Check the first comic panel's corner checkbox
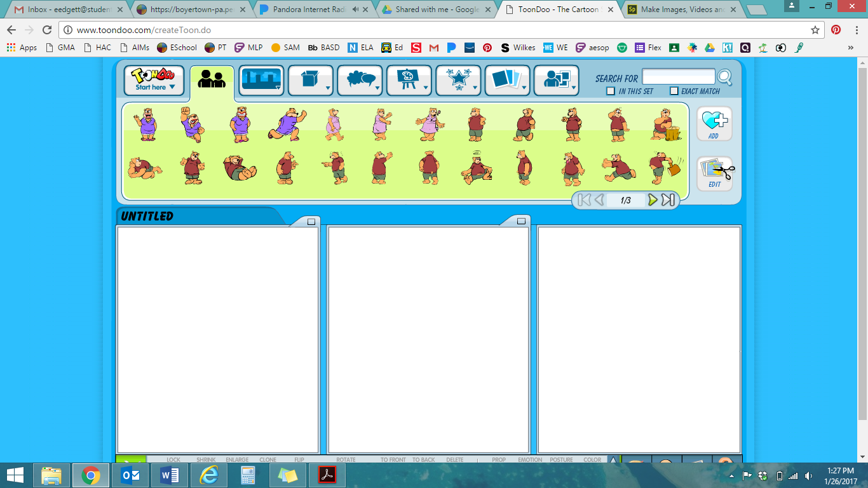The width and height of the screenshot is (868, 488). coord(311,220)
